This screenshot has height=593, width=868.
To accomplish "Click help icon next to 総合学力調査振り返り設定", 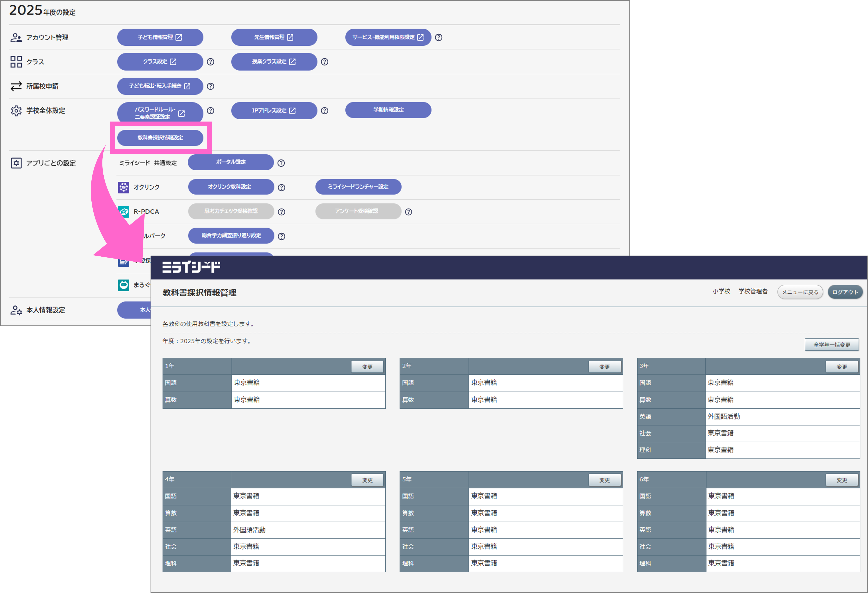I will (x=282, y=236).
